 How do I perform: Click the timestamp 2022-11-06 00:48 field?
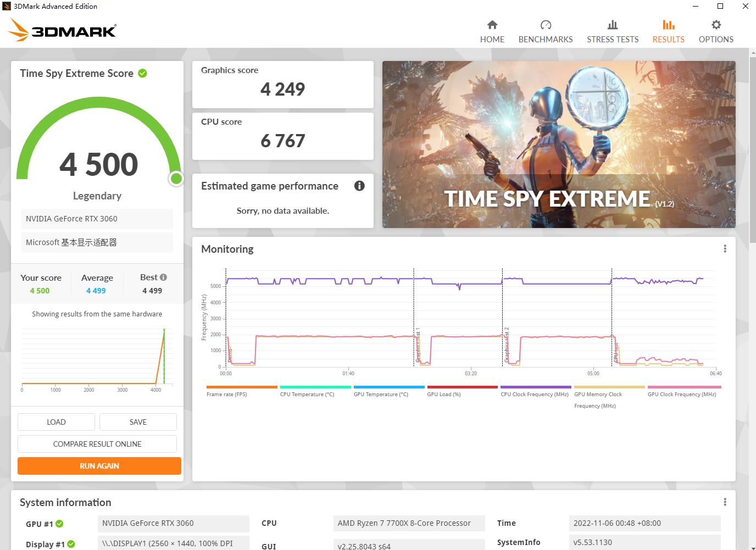[x=645, y=523]
